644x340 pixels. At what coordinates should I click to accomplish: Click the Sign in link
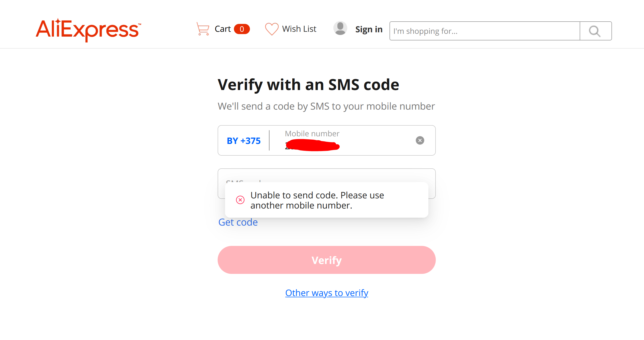[x=369, y=29]
